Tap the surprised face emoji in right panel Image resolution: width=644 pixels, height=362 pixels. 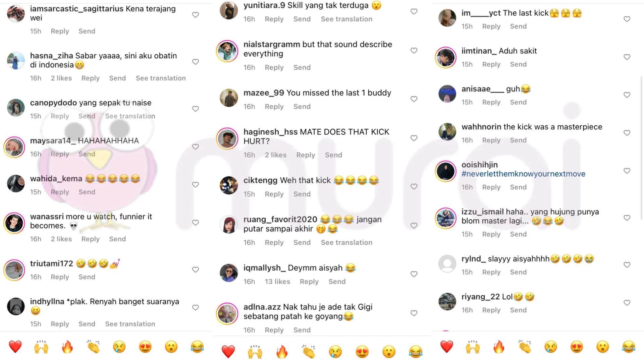pyautogui.click(x=602, y=347)
